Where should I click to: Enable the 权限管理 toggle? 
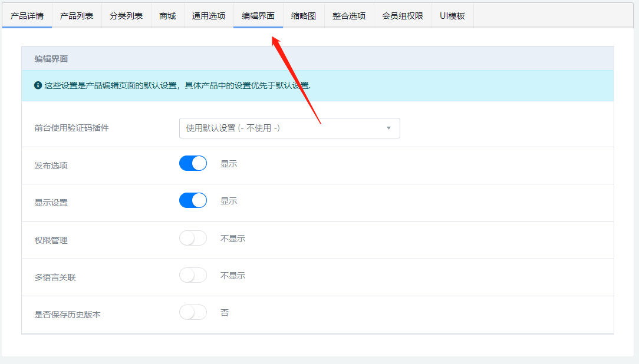point(193,238)
